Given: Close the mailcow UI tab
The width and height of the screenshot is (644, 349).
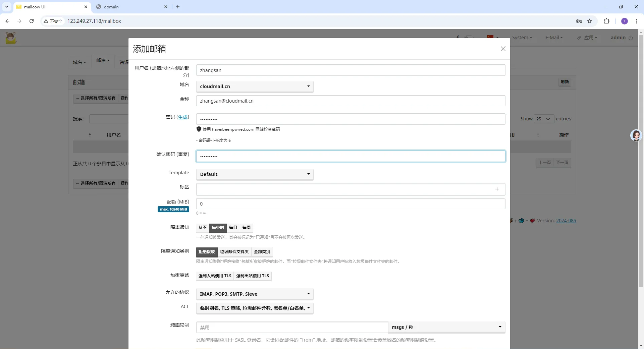Looking at the screenshot, I should pos(86,7).
